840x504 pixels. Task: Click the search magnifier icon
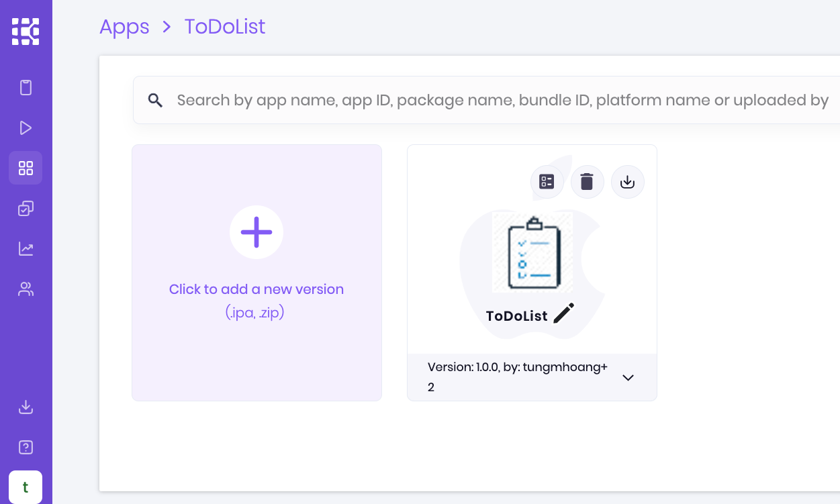coord(156,101)
